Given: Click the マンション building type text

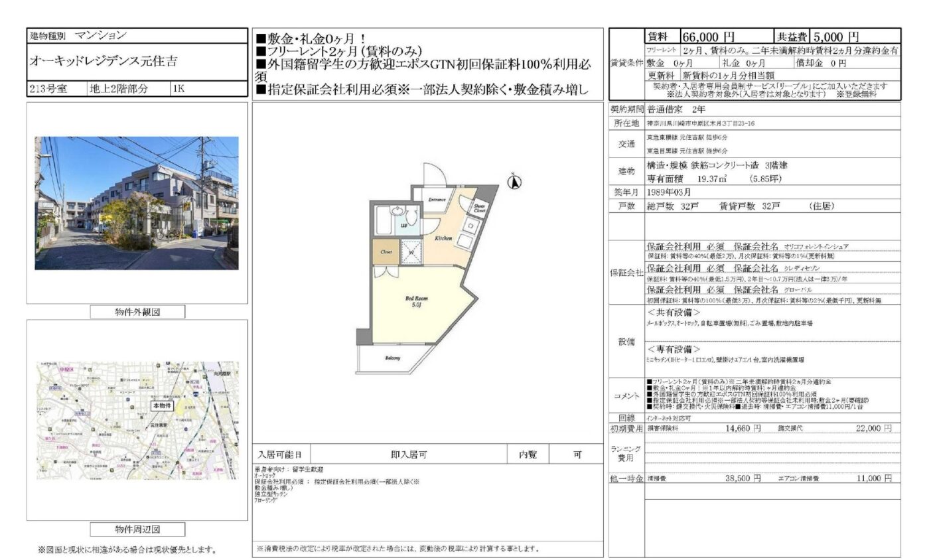Looking at the screenshot, I should [100, 35].
